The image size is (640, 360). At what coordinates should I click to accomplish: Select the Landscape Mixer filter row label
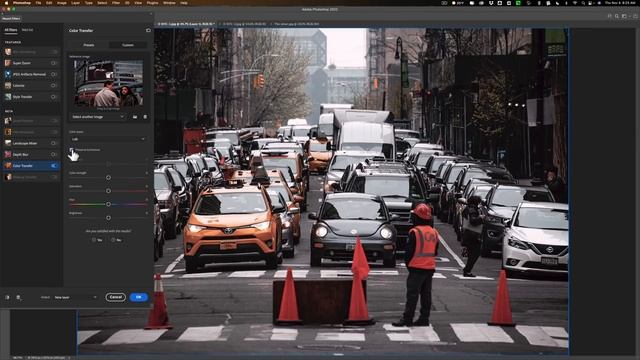pyautogui.click(x=25, y=144)
